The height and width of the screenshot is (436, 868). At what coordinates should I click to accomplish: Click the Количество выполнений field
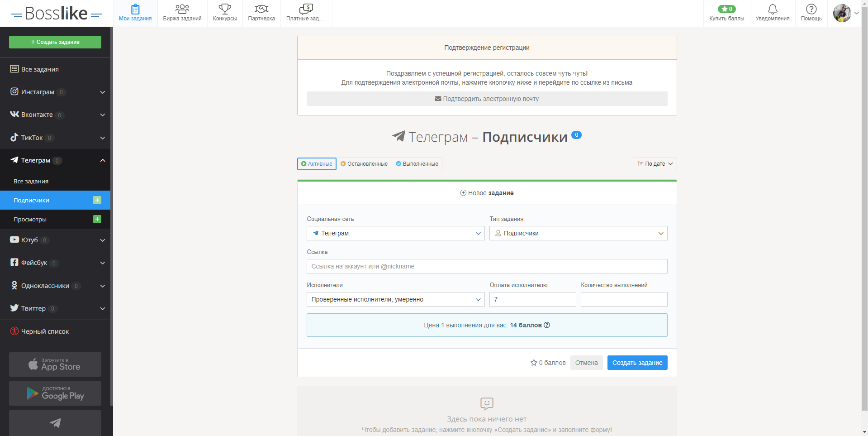624,299
